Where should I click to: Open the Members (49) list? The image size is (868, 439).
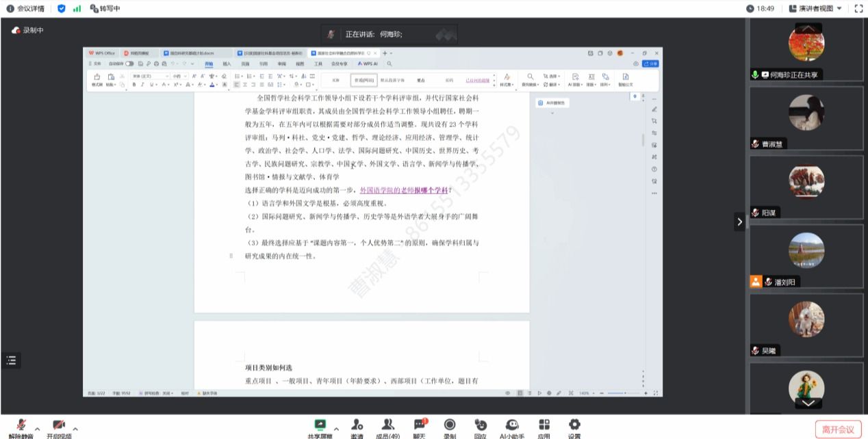click(388, 425)
